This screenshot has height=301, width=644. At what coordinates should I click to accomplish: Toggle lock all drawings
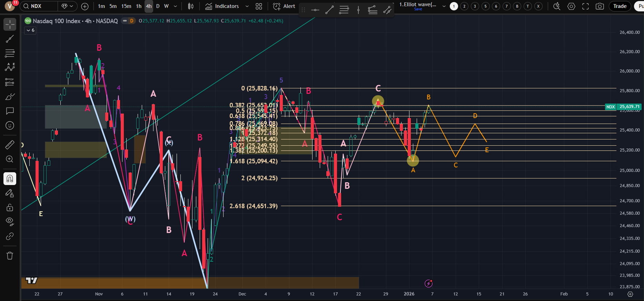click(10, 207)
